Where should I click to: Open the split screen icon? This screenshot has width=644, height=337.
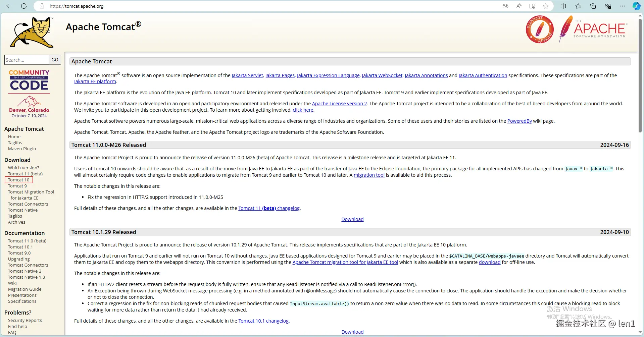pyautogui.click(x=563, y=6)
